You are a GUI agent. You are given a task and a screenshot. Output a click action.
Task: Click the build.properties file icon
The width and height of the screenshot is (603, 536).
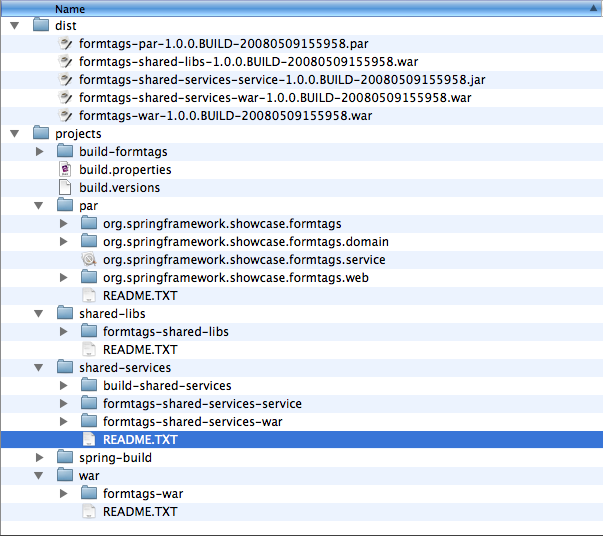tap(65, 170)
